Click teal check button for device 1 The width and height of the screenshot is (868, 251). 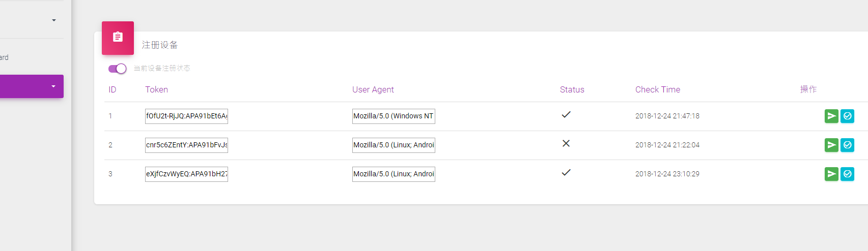tap(847, 116)
